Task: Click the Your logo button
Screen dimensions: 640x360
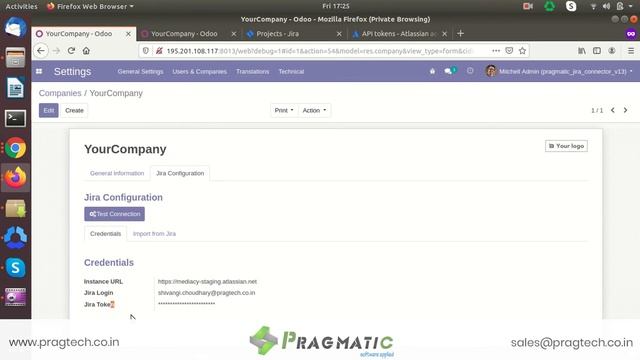Action: coord(566,146)
